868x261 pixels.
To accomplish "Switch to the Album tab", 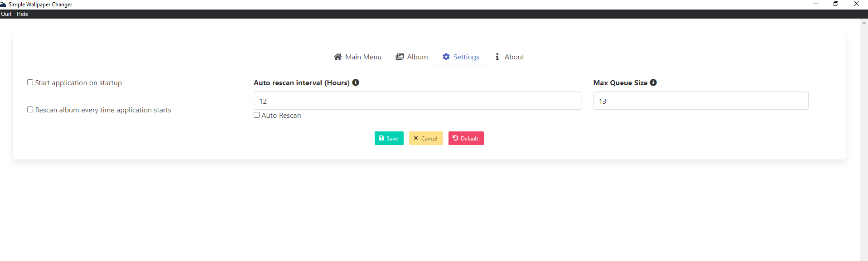I will pos(411,57).
